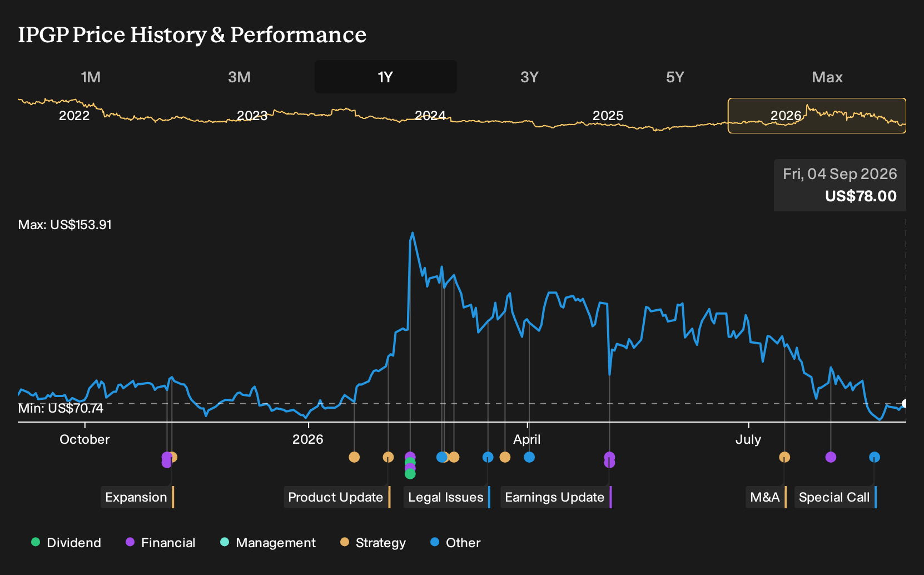Open the Expansion event label
Viewport: 924px width, 575px height.
pos(137,497)
